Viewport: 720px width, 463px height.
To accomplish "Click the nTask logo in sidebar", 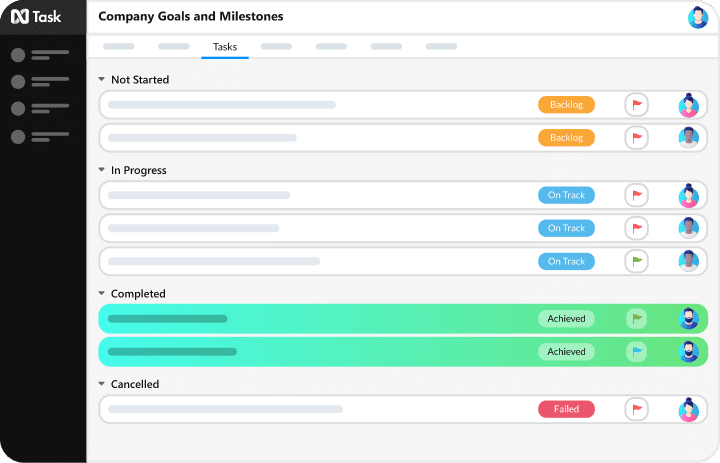I will pos(36,16).
